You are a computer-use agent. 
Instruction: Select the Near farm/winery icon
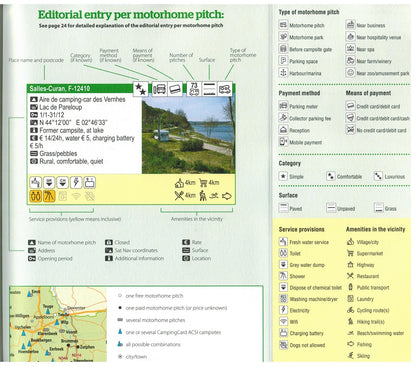click(x=350, y=61)
